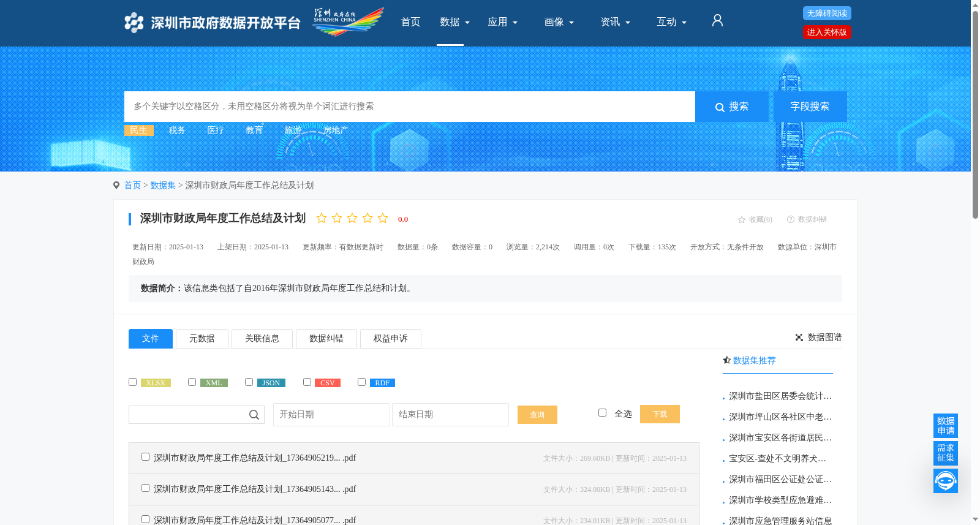Image resolution: width=980 pixels, height=525 pixels.
Task: Click the 字段搜索 button
Action: (x=810, y=107)
